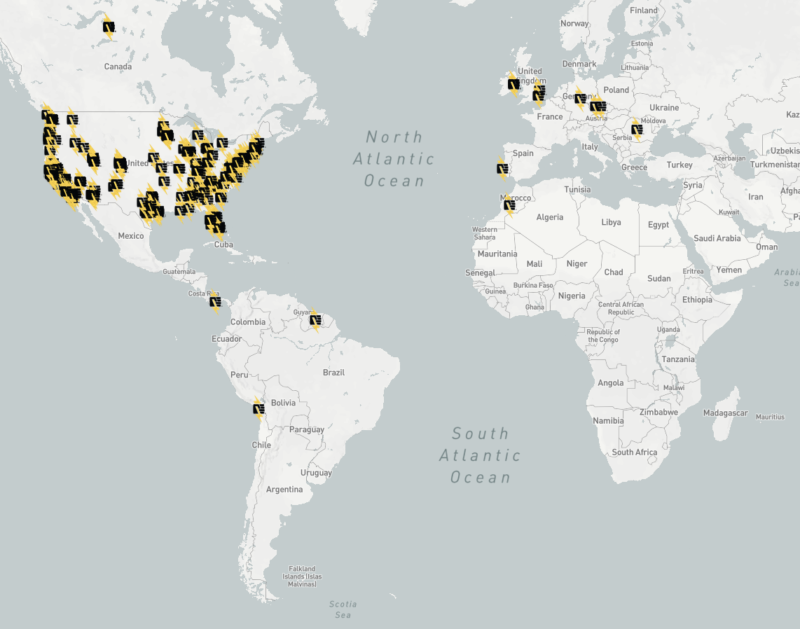The width and height of the screenshot is (800, 629).
Task: Open the marker in southern United Kingdom
Action: pyautogui.click(x=539, y=95)
